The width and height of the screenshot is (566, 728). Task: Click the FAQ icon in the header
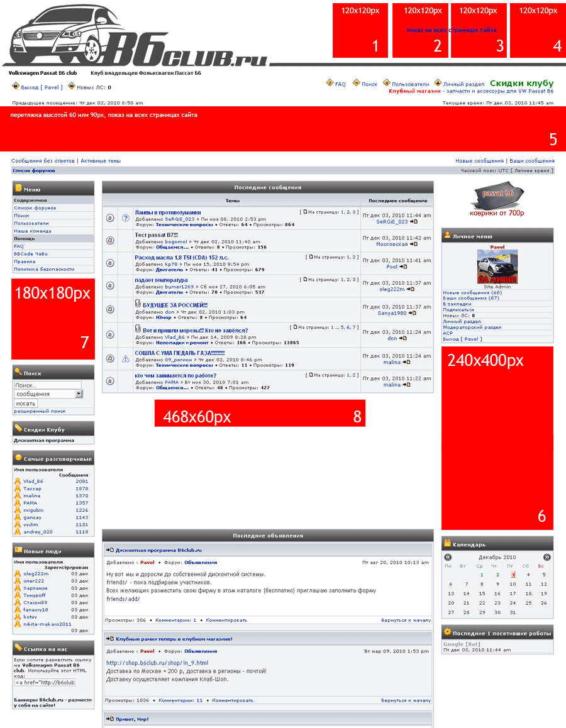(x=330, y=82)
